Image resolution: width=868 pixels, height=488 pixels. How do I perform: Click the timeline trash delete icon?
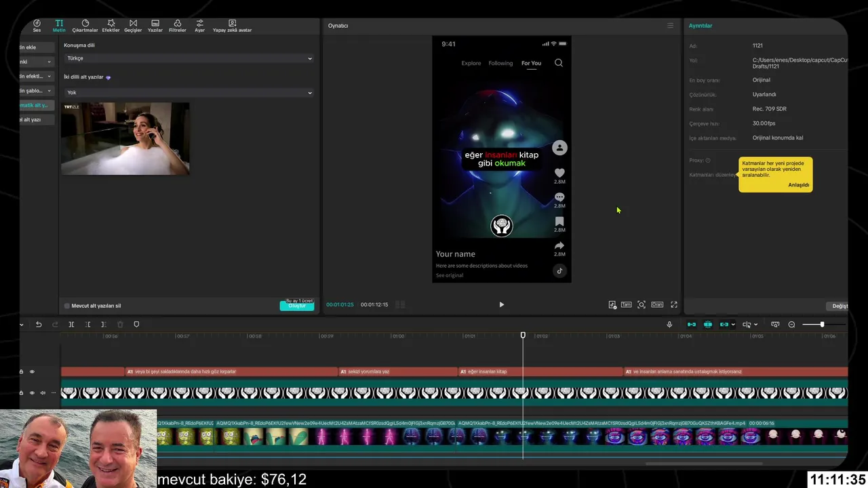click(120, 325)
